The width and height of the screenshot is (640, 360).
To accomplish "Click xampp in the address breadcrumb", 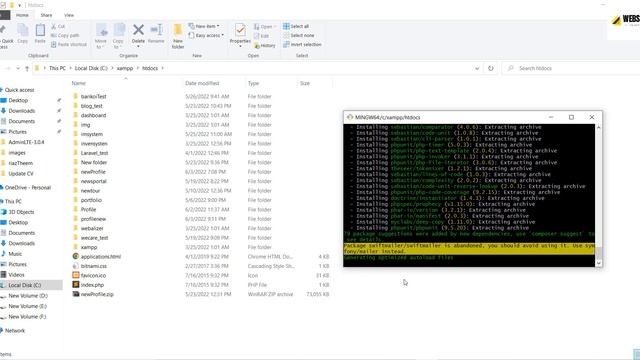I will (125, 68).
